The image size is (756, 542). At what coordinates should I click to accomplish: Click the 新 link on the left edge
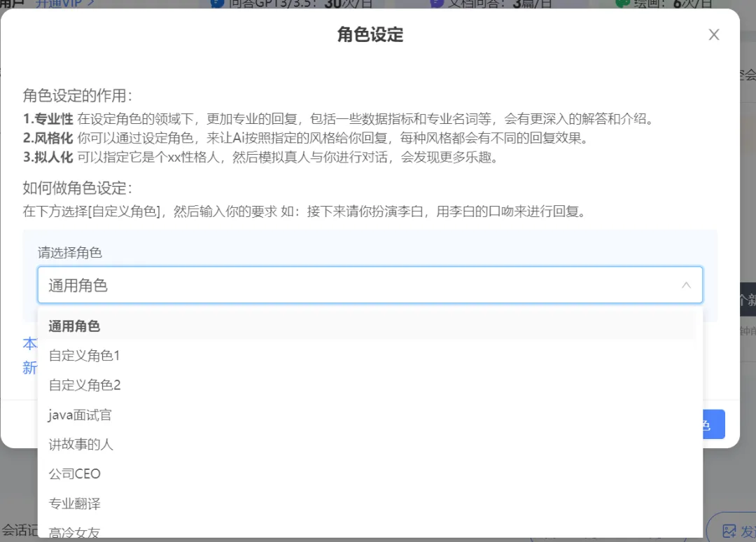(x=29, y=368)
